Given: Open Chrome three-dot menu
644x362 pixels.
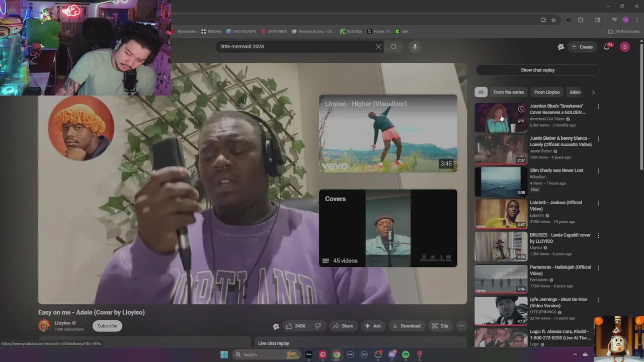Looking at the screenshot, I should [x=636, y=20].
